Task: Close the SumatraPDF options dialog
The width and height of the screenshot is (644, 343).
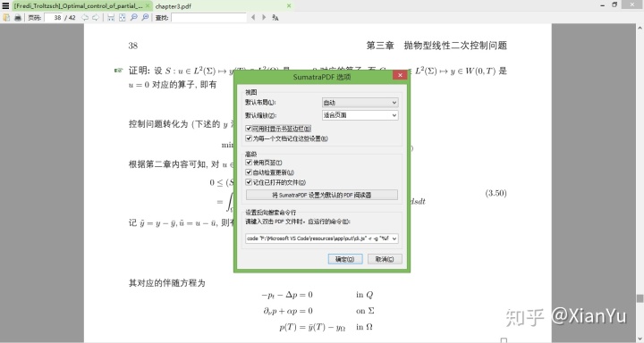Action: (x=400, y=75)
